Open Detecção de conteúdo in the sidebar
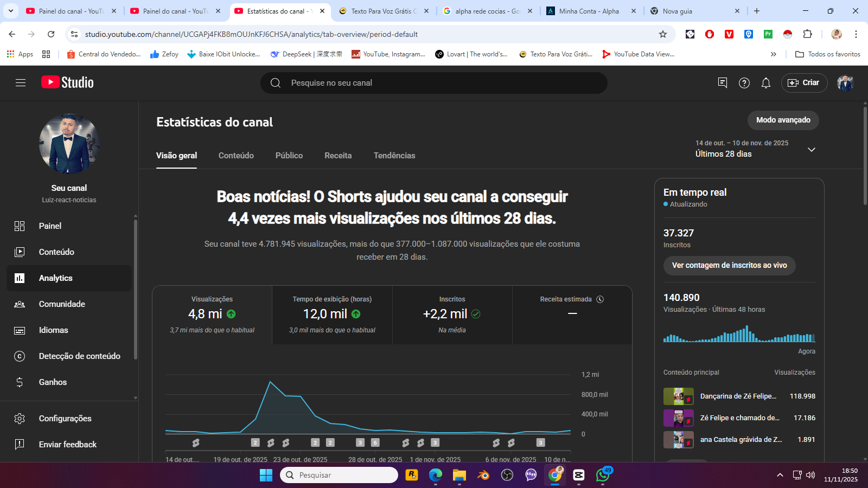The width and height of the screenshot is (868, 488). 69,356
